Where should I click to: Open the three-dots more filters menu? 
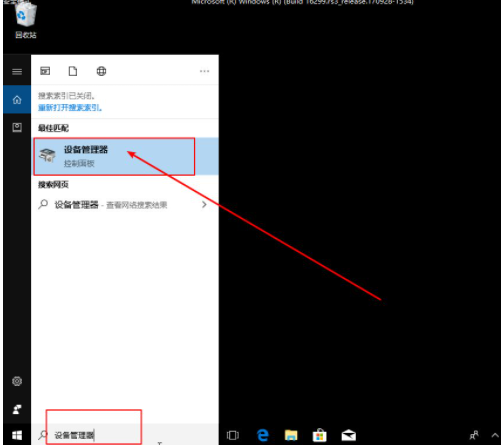(204, 71)
